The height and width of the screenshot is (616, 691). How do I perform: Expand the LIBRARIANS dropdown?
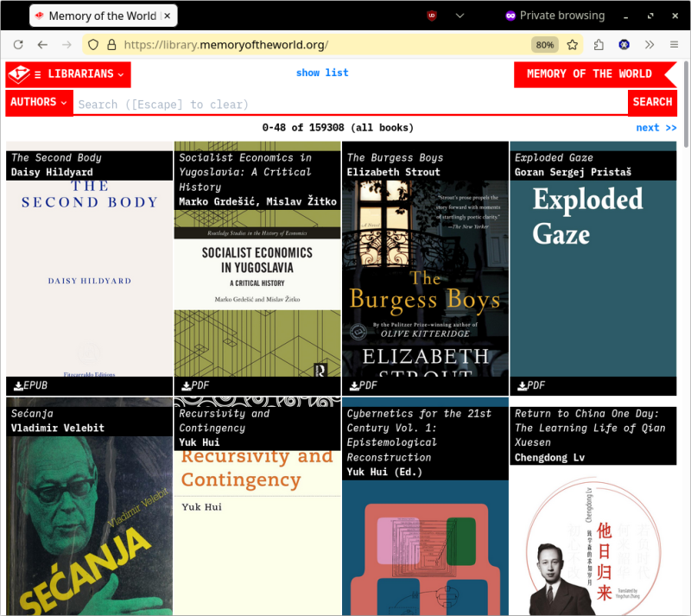68,74
